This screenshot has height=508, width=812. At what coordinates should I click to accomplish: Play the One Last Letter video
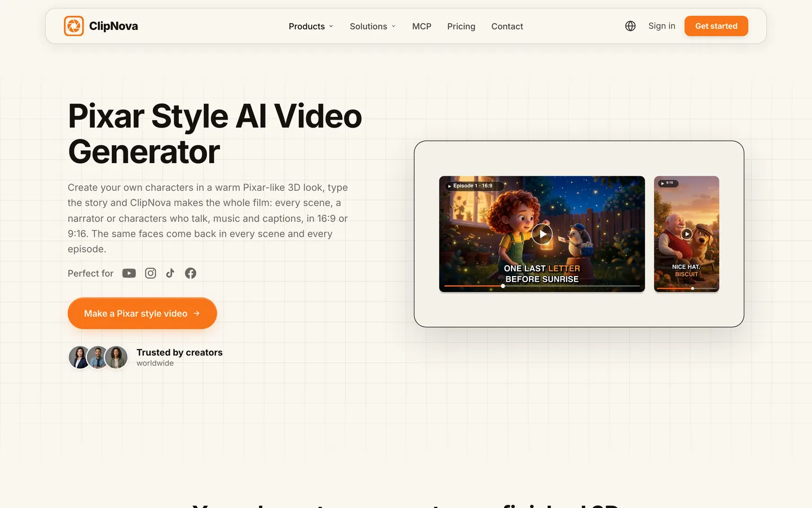pos(542,234)
